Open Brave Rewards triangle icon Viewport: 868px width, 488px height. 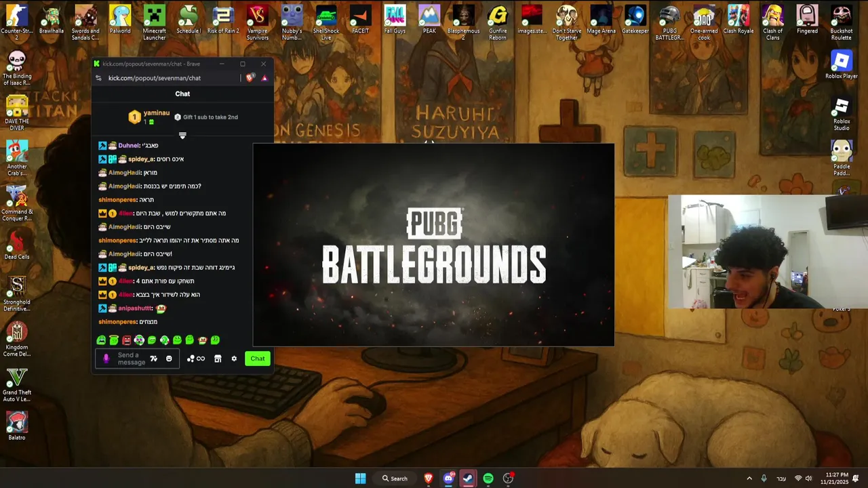(x=264, y=78)
